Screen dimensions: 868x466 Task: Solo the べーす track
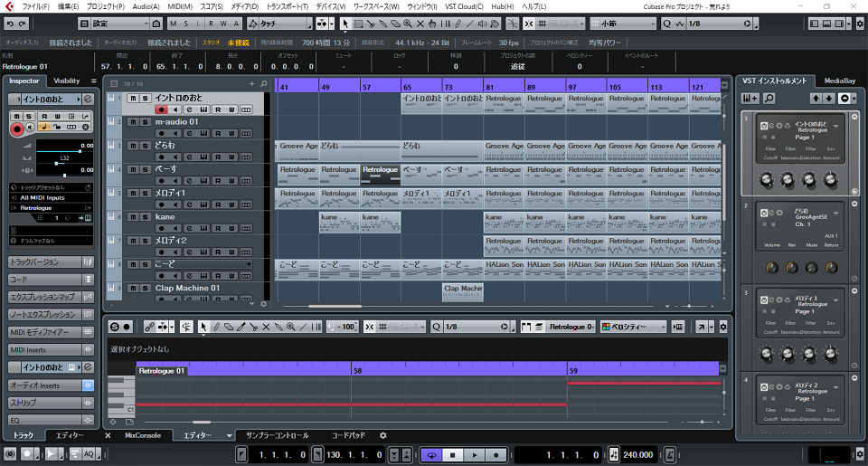(x=145, y=169)
